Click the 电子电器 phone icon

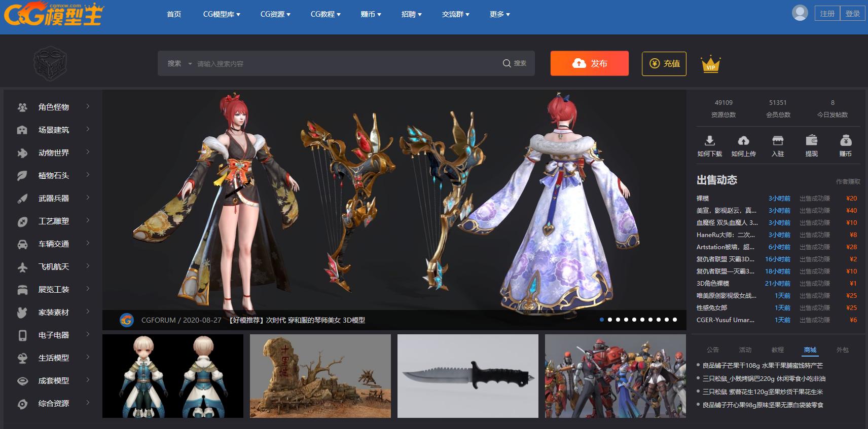[22, 335]
